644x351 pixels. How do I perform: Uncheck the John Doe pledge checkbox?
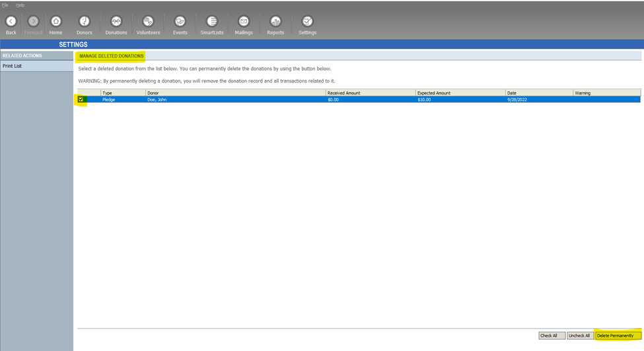[x=81, y=99]
